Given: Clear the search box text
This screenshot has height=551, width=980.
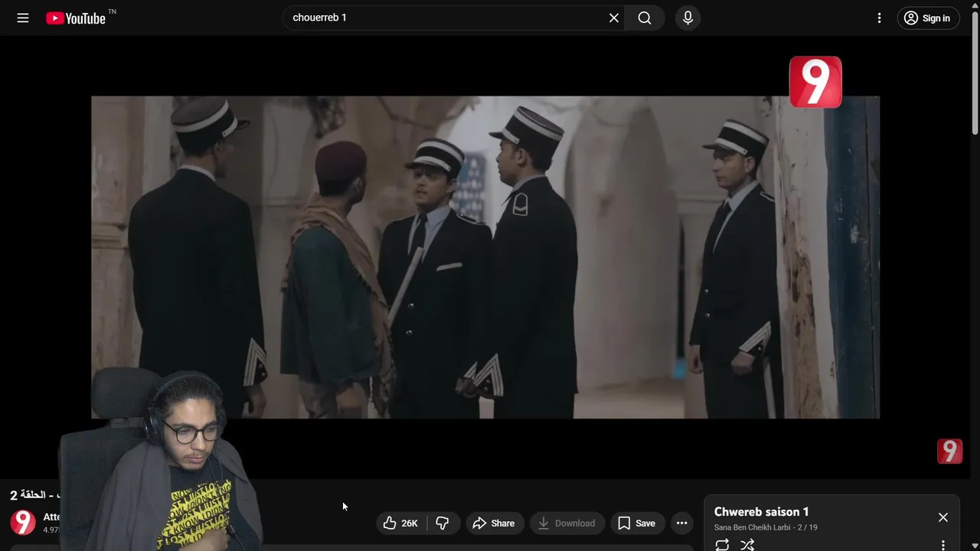Looking at the screenshot, I should (x=614, y=18).
